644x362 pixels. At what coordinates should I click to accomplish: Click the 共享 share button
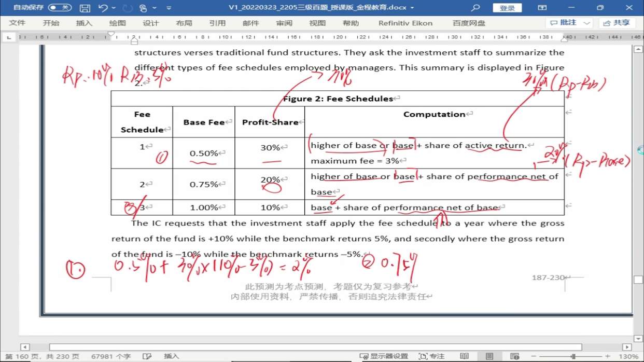(x=617, y=23)
